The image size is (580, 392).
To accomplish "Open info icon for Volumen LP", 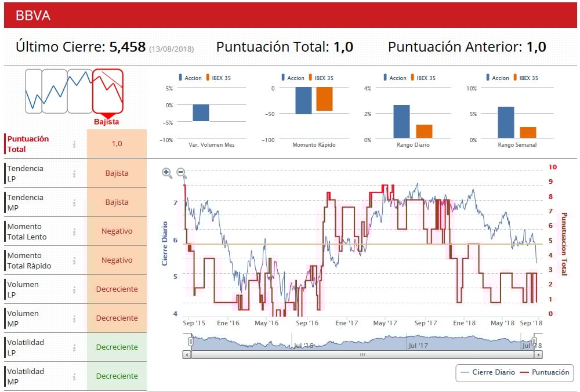I will coord(74,289).
